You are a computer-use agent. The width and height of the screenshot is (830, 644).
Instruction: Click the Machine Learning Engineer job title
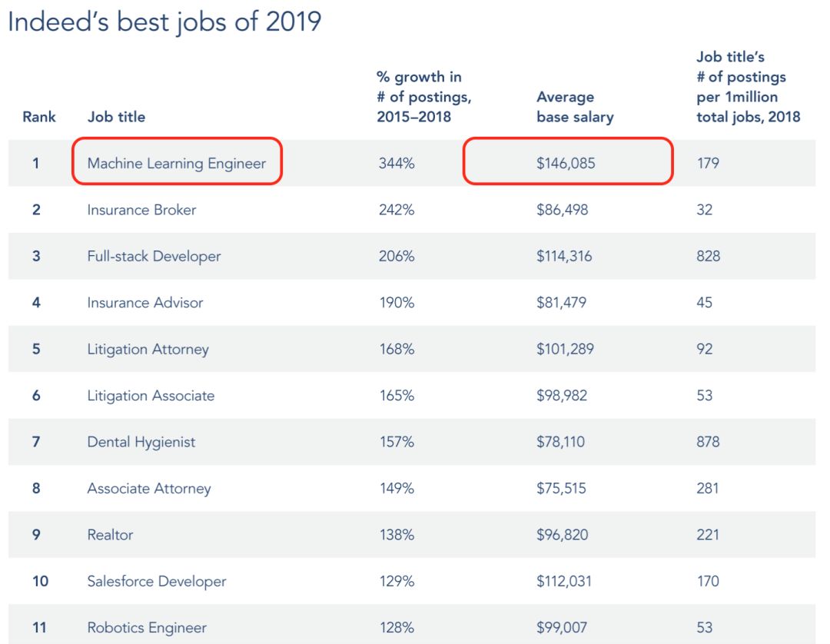pos(176,163)
